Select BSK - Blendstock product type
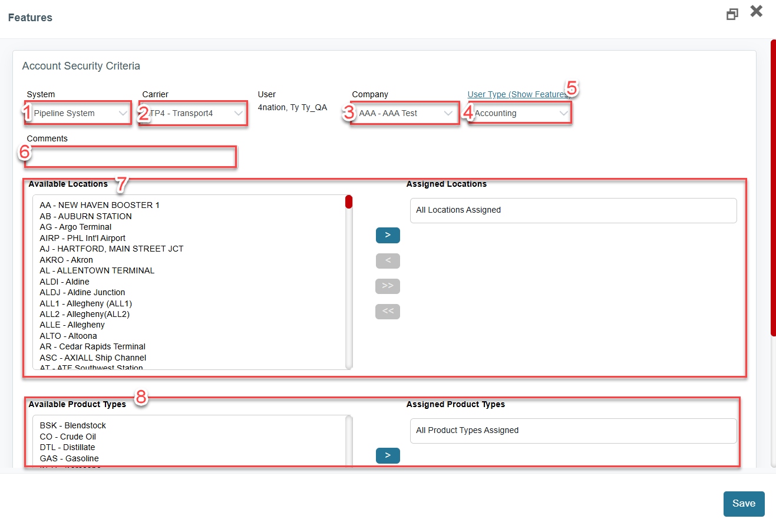The image size is (776, 532). click(72, 425)
